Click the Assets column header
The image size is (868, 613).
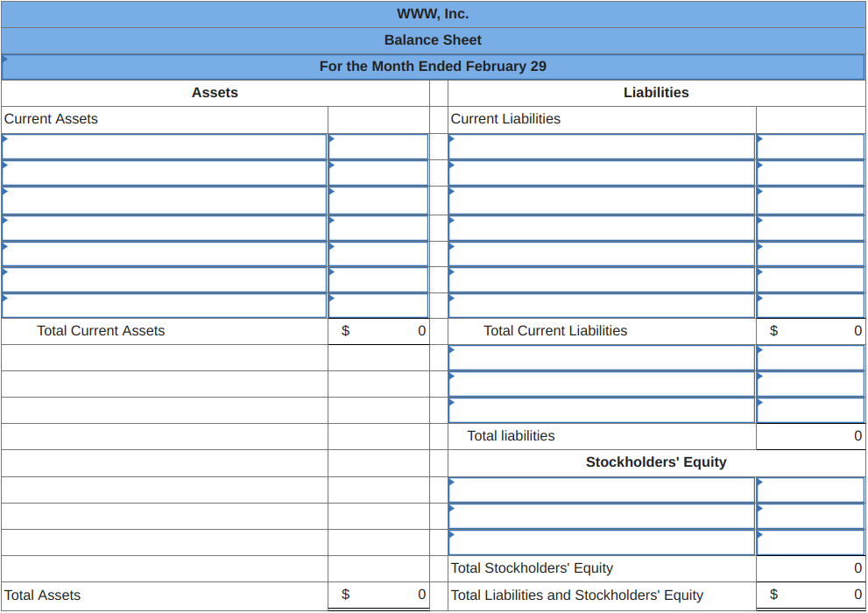click(214, 92)
